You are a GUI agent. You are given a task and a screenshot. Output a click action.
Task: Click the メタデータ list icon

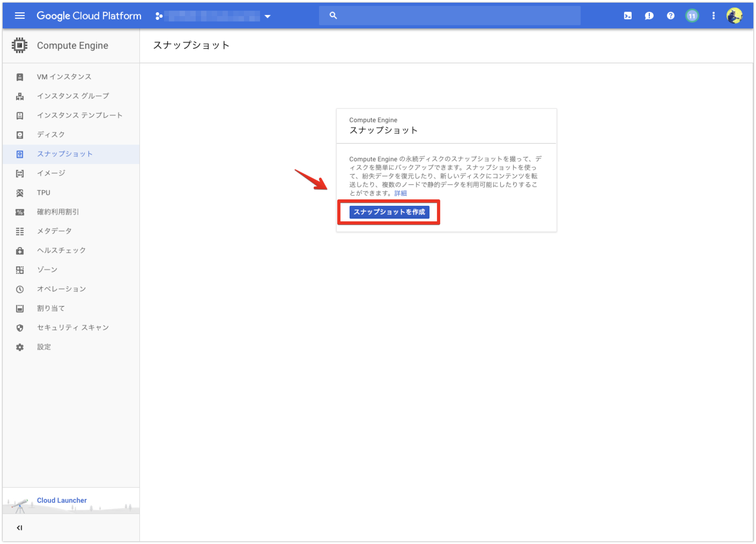20,232
